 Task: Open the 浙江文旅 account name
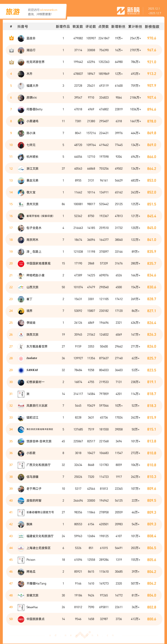pyautogui.click(x=32, y=169)
